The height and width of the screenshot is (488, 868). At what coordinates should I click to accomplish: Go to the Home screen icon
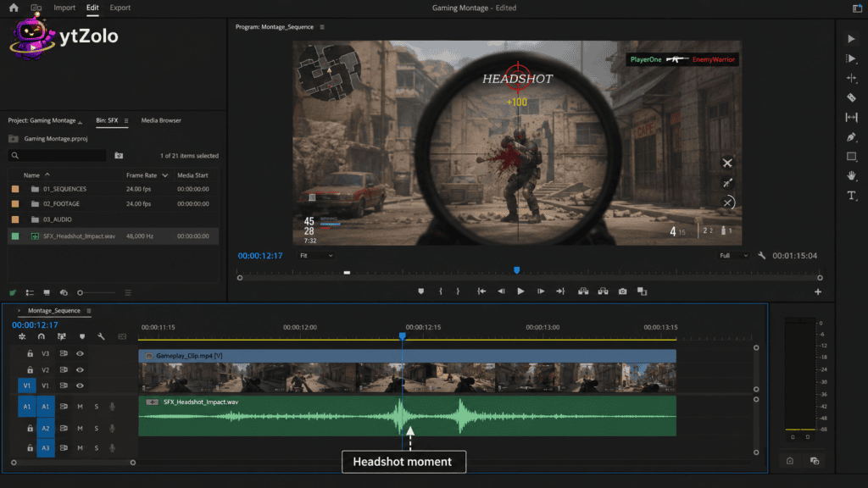(x=14, y=8)
